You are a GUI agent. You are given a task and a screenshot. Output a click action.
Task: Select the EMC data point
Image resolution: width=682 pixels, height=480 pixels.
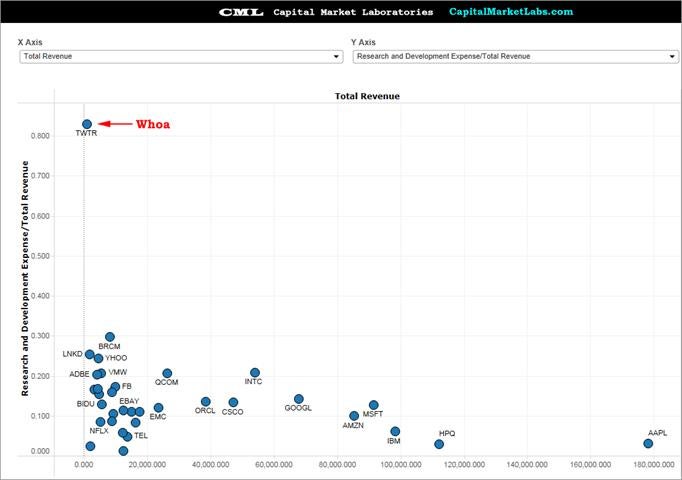(158, 408)
